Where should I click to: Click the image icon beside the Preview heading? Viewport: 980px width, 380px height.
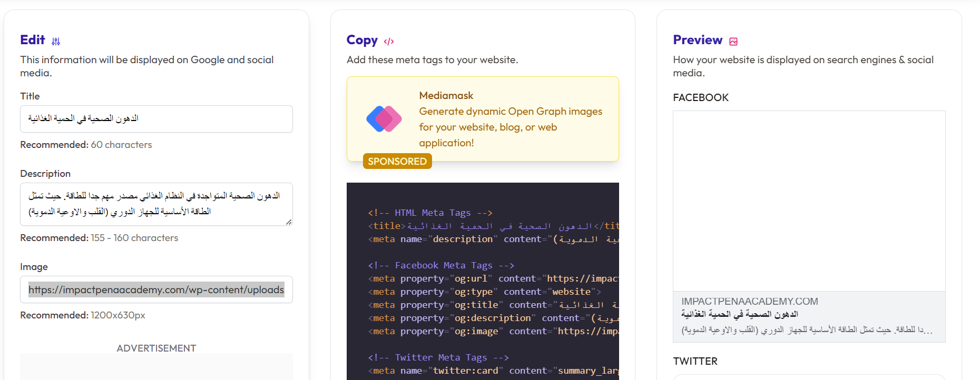[x=733, y=42]
